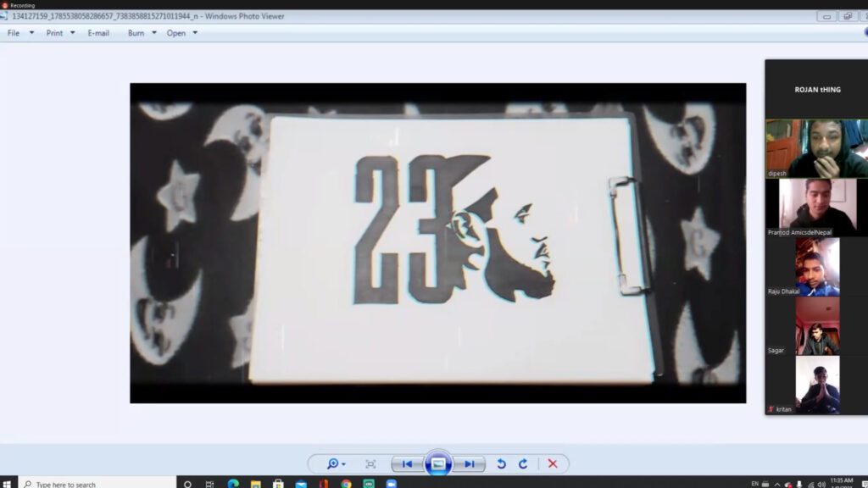868x488 pixels.
Task: Open File Explorer from the taskbar
Action: 256,484
